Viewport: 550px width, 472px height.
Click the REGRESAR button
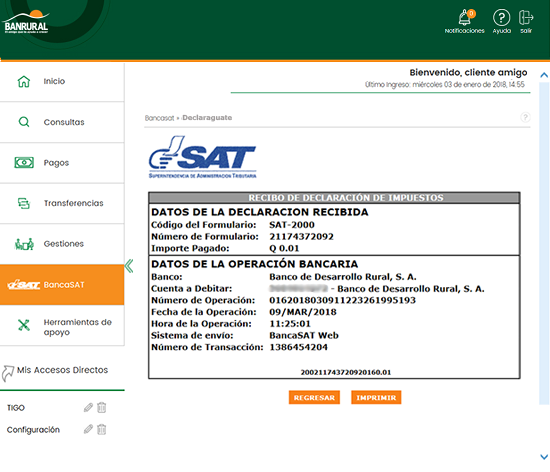(314, 397)
